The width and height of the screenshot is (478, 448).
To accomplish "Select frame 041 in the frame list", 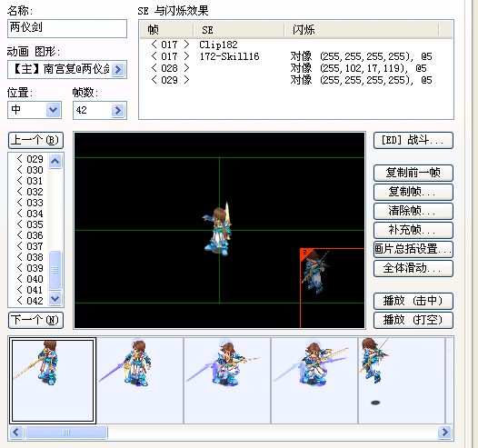I will pos(30,290).
